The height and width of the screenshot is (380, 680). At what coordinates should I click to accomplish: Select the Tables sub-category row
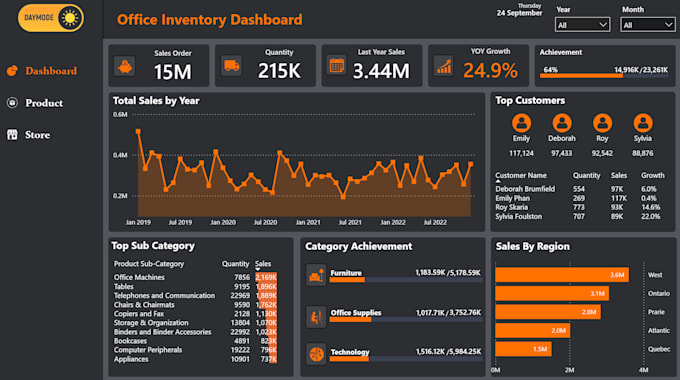[x=195, y=286]
